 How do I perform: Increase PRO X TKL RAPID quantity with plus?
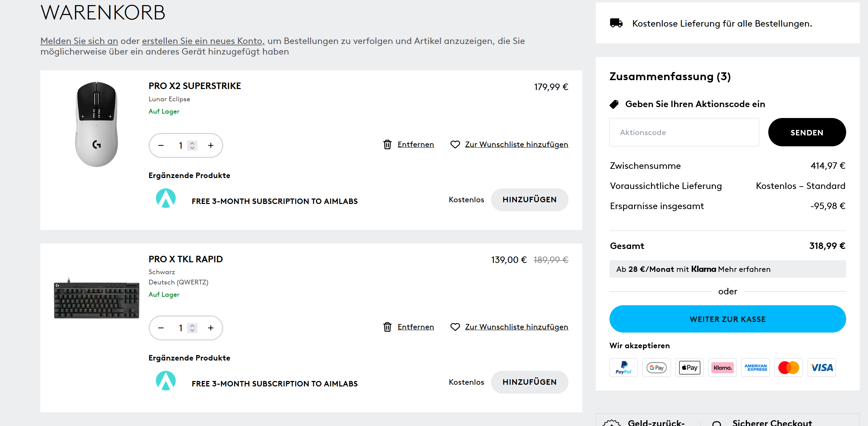coord(211,328)
